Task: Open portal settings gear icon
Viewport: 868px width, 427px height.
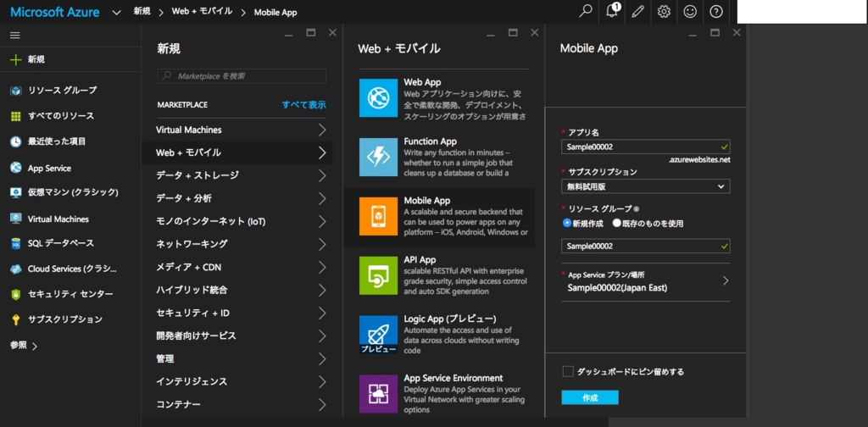Action: tap(664, 12)
